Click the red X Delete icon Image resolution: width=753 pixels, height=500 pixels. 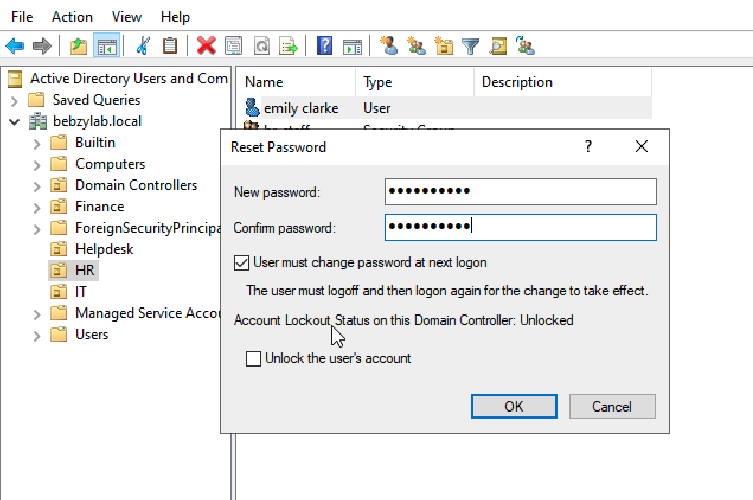(x=206, y=46)
